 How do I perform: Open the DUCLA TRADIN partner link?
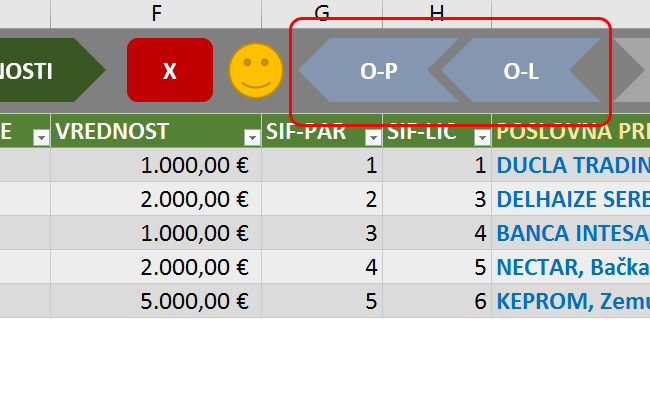[572, 166]
